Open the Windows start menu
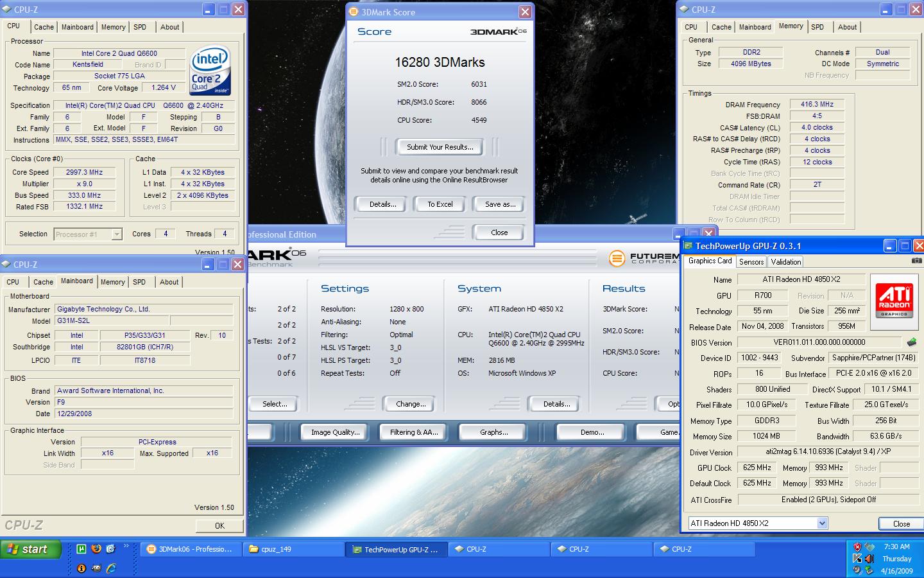This screenshot has width=924, height=578. (x=31, y=549)
